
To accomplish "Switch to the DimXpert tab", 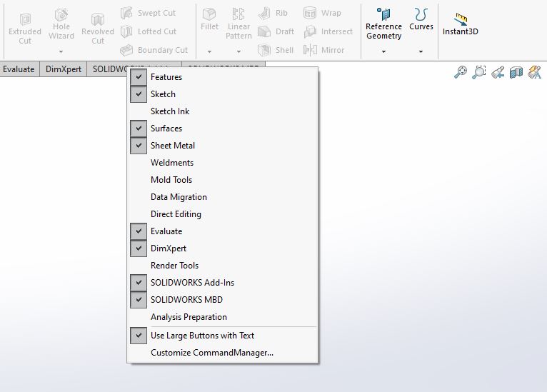I will pos(64,69).
